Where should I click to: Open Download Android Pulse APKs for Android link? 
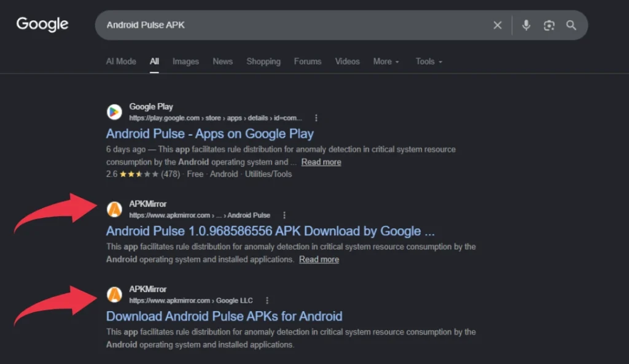224,316
